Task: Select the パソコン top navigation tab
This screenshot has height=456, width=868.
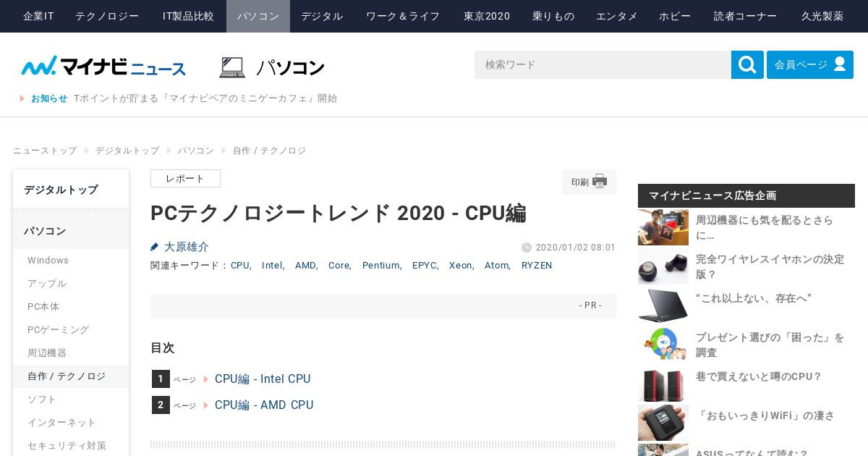Action: coord(258,16)
